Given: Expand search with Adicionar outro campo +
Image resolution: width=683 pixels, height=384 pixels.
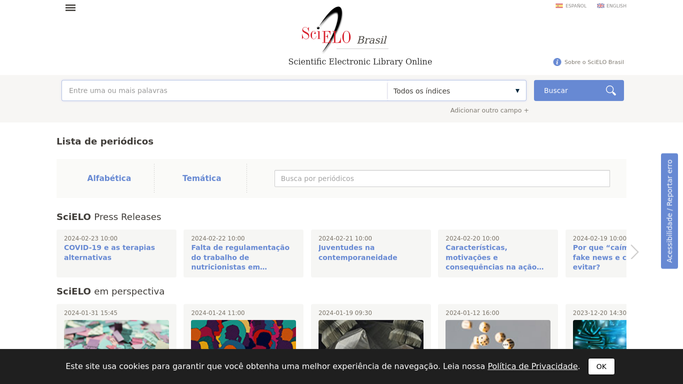Looking at the screenshot, I should [489, 111].
